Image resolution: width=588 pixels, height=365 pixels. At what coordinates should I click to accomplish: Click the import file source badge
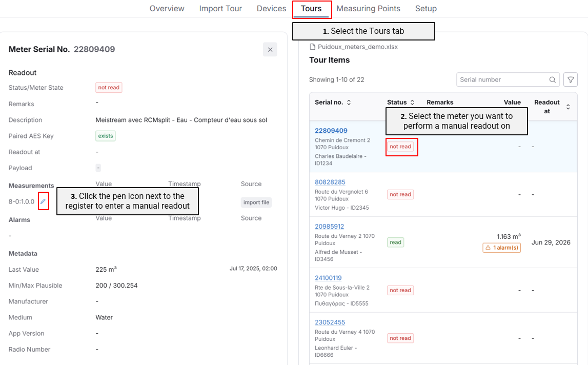point(256,202)
